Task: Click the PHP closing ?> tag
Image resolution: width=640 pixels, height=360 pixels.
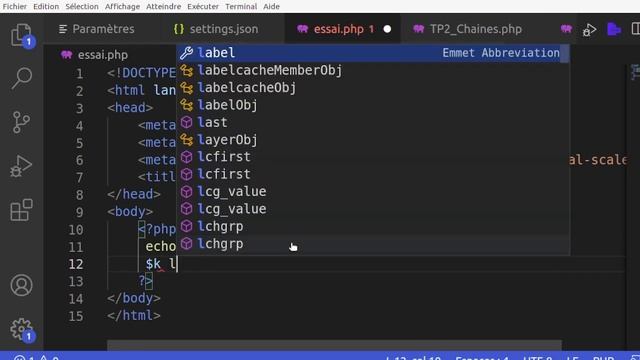Action: tap(146, 281)
